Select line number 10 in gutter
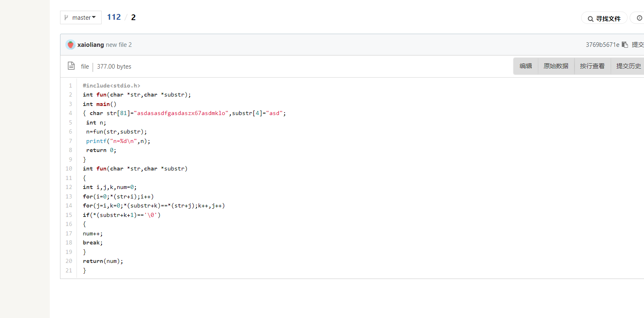Image resolution: width=644 pixels, height=318 pixels. (x=69, y=168)
